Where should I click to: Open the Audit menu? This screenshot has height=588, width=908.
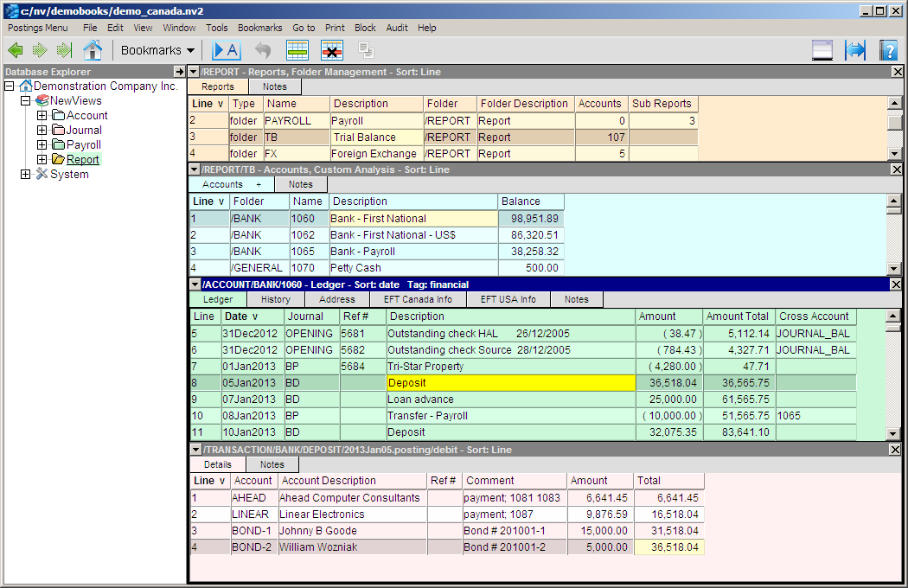pyautogui.click(x=397, y=28)
